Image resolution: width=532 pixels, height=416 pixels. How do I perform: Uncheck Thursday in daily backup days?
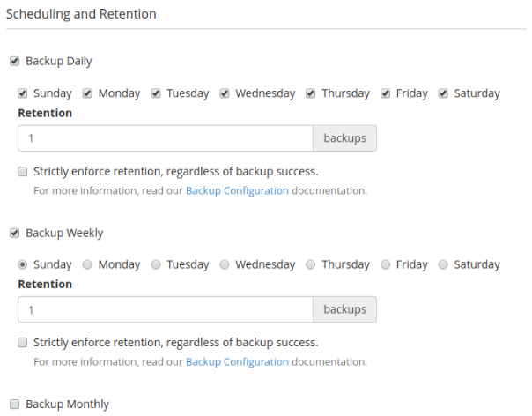tap(311, 93)
